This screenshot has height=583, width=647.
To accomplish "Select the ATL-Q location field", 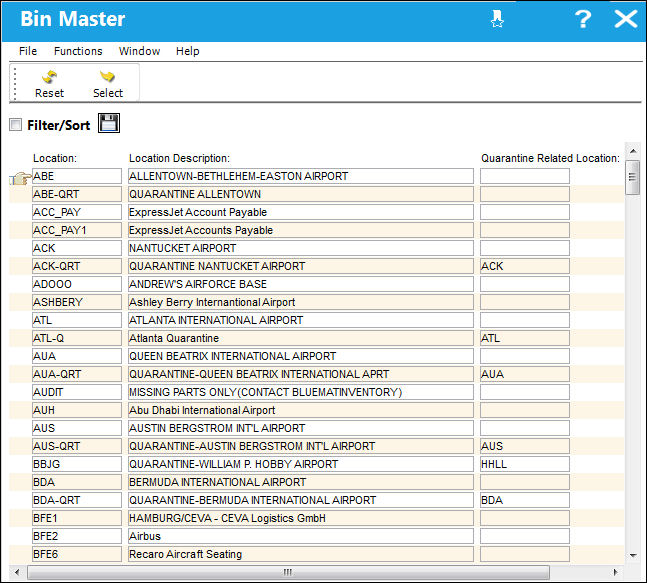I will 77,338.
